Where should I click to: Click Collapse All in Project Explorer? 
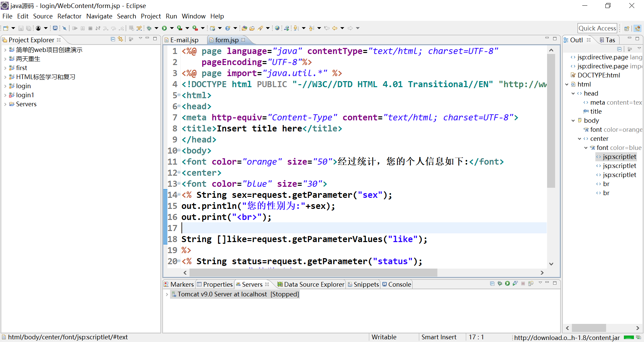coord(113,39)
